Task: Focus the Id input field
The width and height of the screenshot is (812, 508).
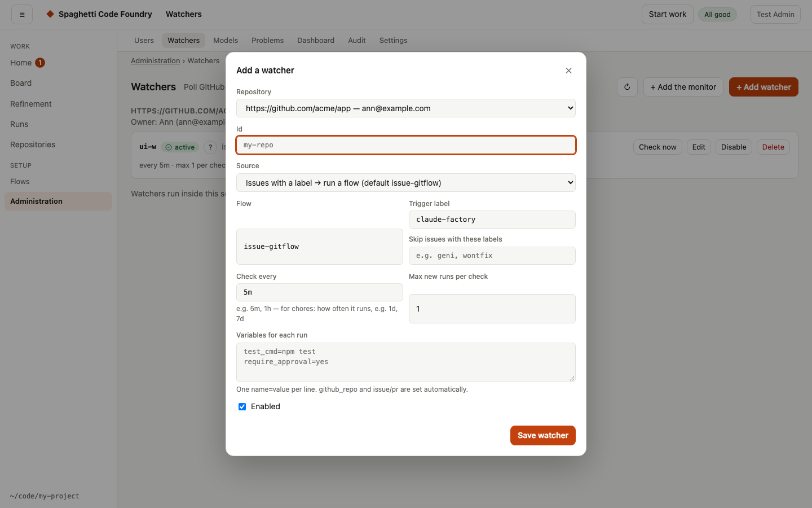Action: 406,145
